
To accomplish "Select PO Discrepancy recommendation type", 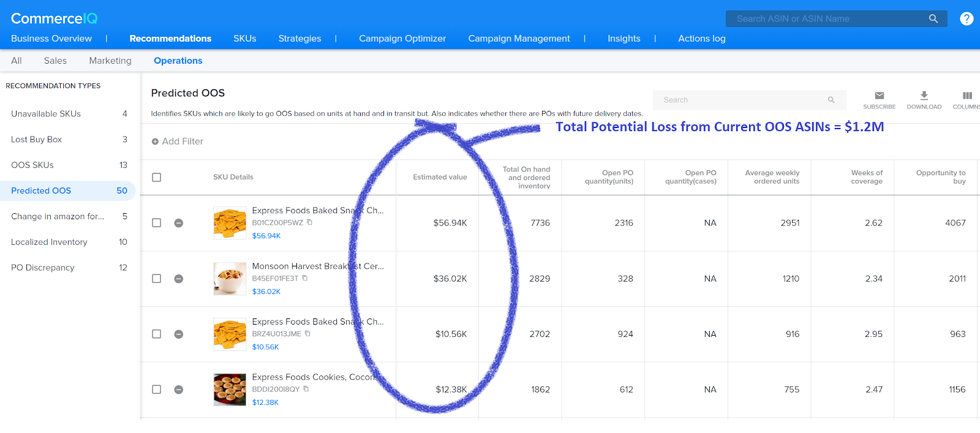I will [x=68, y=268].
